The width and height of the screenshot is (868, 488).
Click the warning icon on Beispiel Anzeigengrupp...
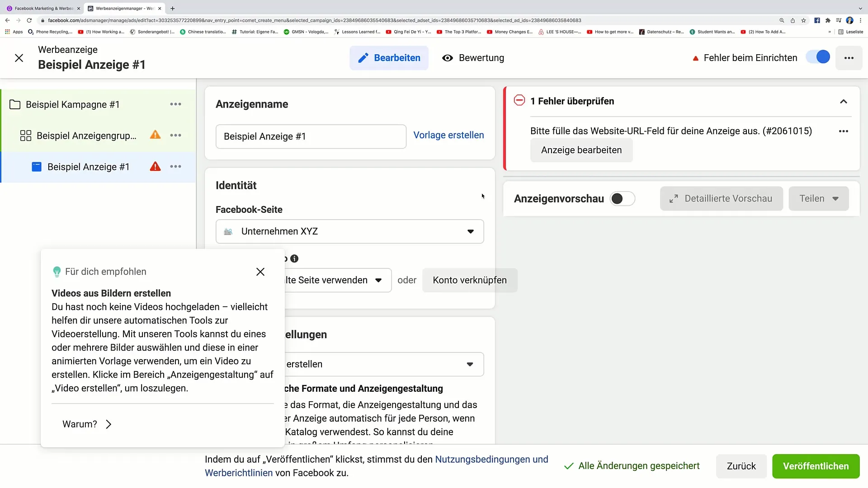155,135
